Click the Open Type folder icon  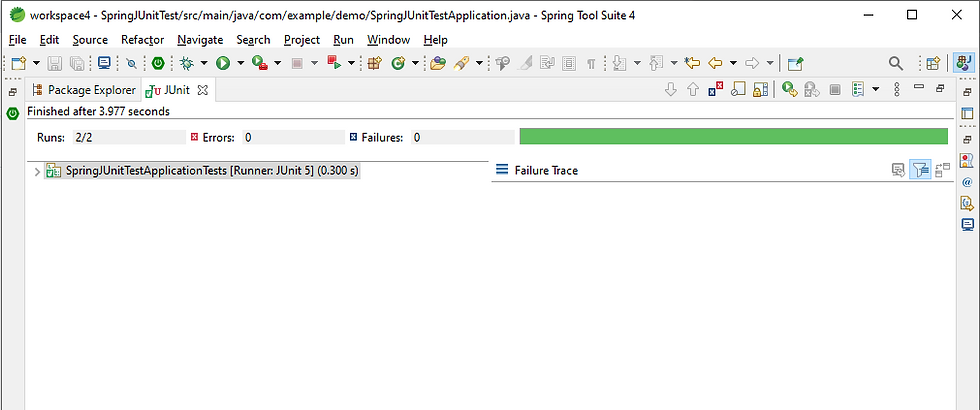tap(438, 63)
